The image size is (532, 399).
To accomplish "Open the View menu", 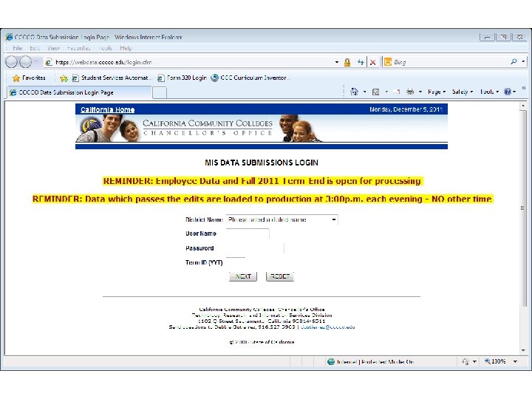I will tap(53, 48).
